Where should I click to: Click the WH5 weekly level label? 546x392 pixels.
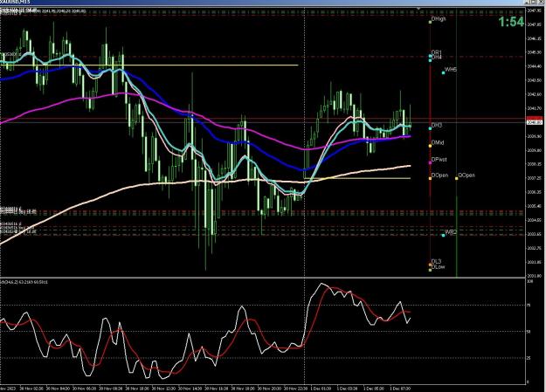click(450, 70)
